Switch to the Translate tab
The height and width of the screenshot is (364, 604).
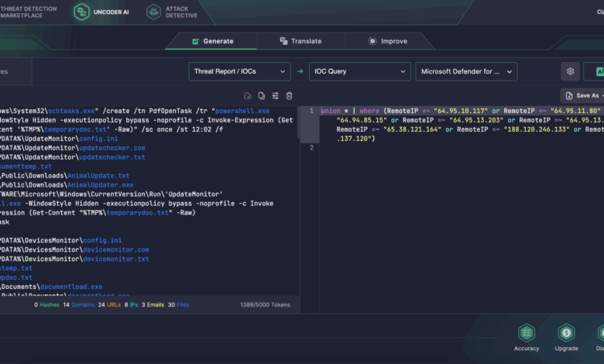click(x=300, y=41)
